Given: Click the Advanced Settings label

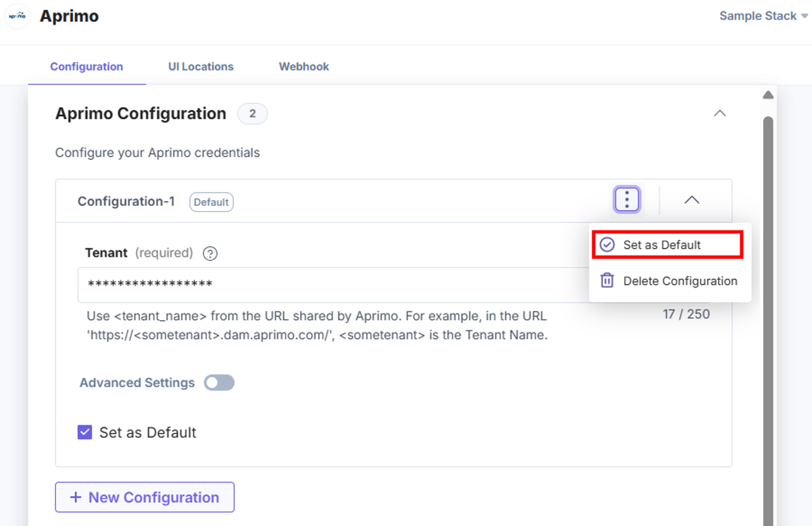Looking at the screenshot, I should pos(137,383).
